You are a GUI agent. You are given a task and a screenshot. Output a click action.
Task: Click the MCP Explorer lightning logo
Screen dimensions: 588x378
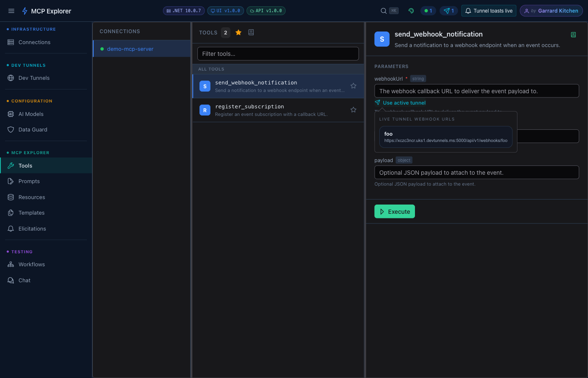click(25, 11)
